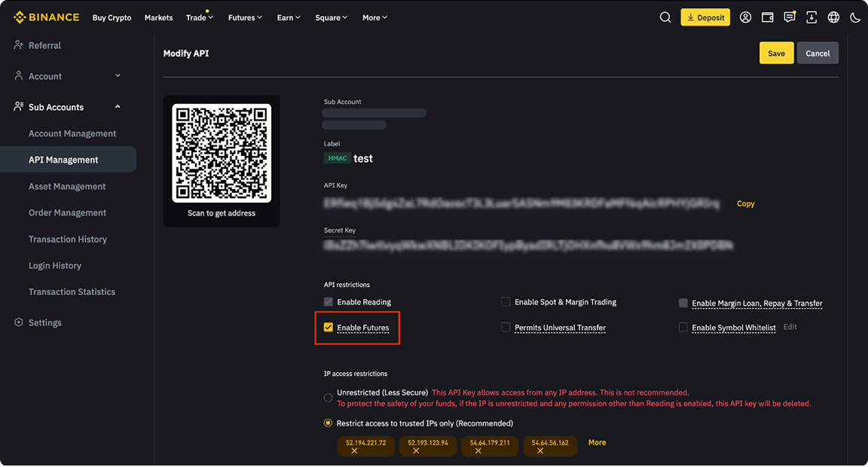Click the desktop app download icon
The image size is (868, 467).
pos(811,17)
